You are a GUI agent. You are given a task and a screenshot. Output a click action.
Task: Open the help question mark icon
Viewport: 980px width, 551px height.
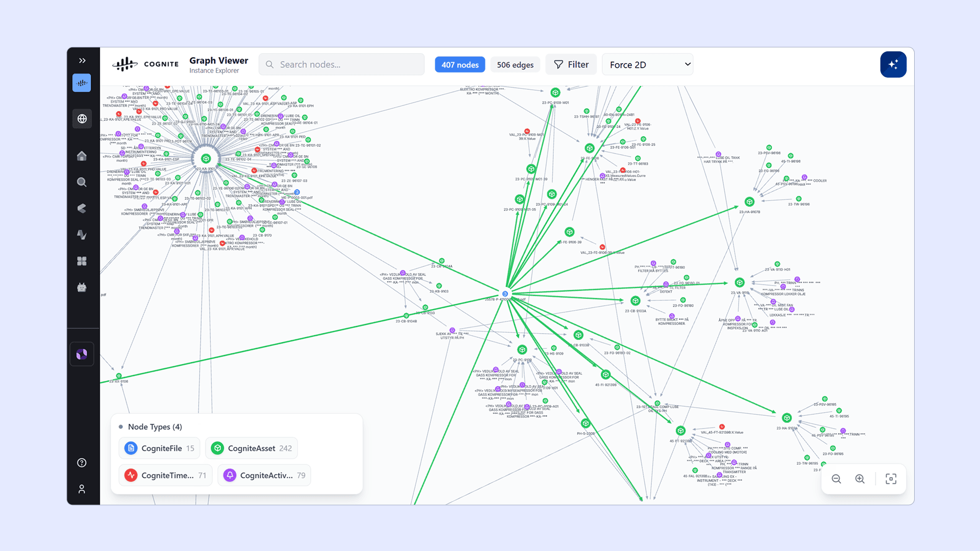[x=82, y=463]
